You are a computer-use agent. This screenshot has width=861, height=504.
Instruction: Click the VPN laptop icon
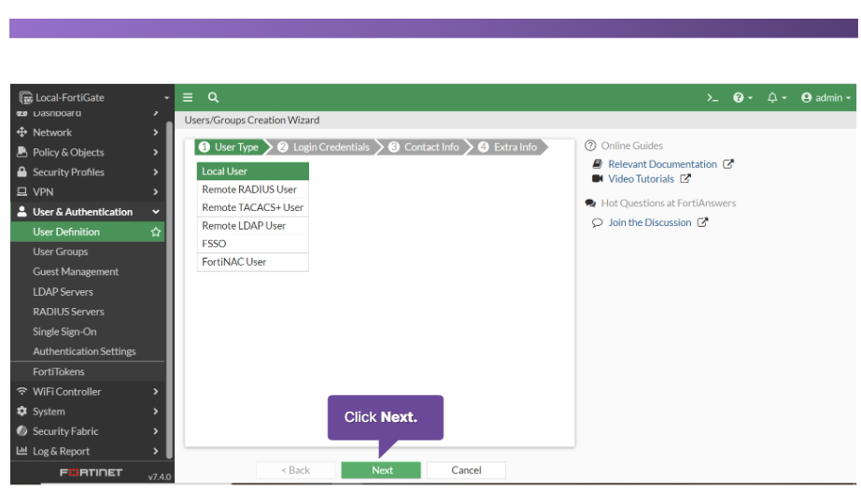tap(22, 191)
